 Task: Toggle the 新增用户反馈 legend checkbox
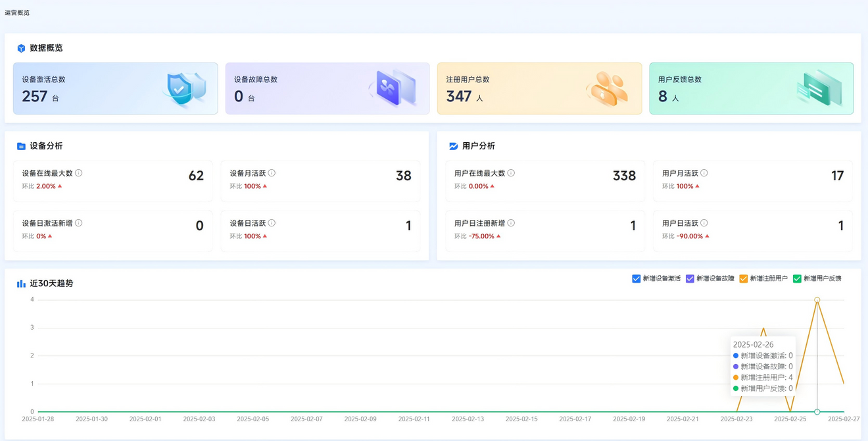click(x=797, y=279)
